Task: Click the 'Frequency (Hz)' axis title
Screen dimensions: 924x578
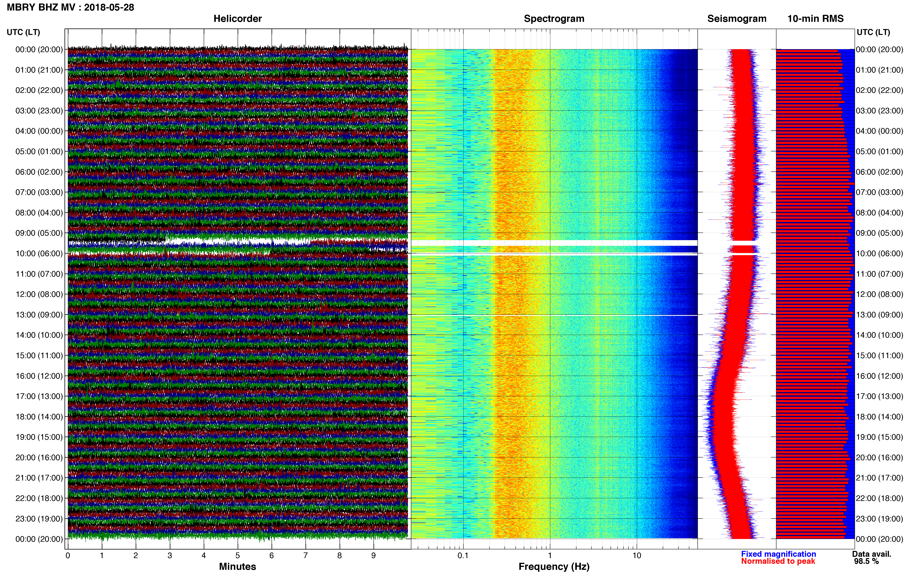Action: [554, 566]
